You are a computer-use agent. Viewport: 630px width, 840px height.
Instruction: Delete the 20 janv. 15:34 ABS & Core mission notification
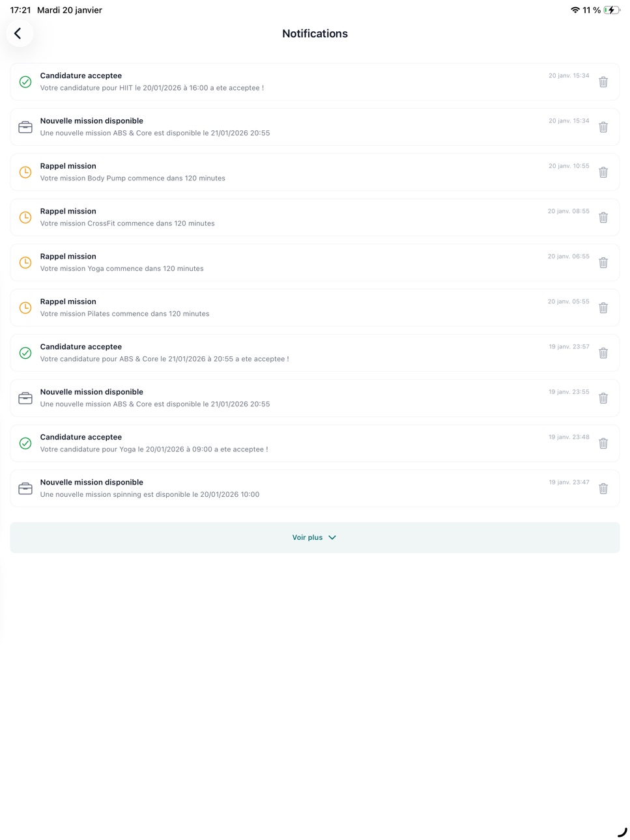click(x=603, y=127)
